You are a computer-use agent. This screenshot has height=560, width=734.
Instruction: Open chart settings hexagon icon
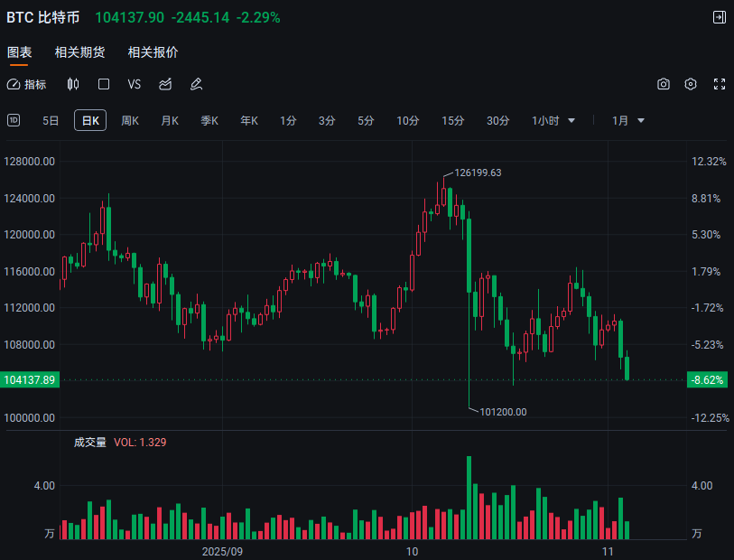pos(691,84)
